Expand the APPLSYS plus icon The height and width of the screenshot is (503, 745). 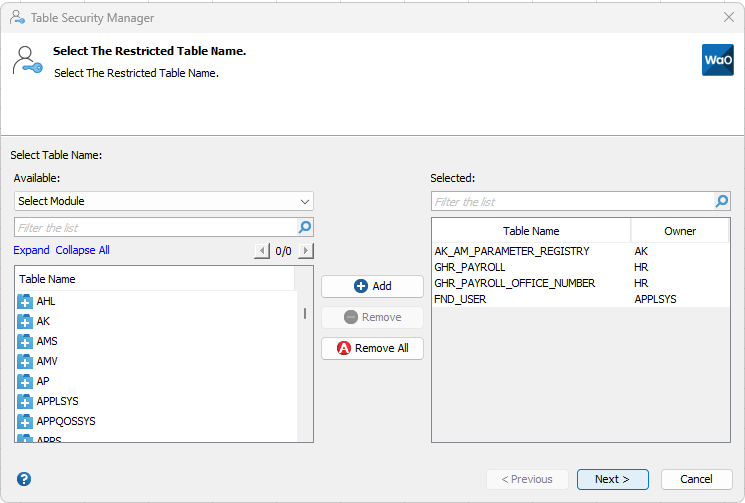tap(25, 401)
